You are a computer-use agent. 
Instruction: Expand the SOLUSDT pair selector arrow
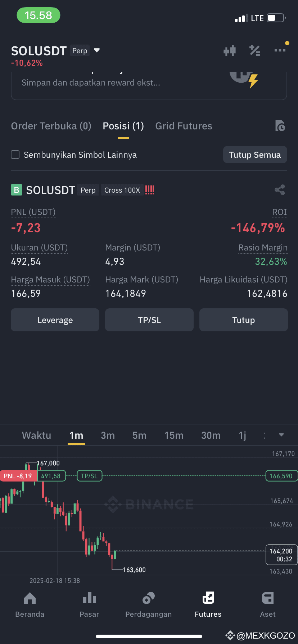97,50
